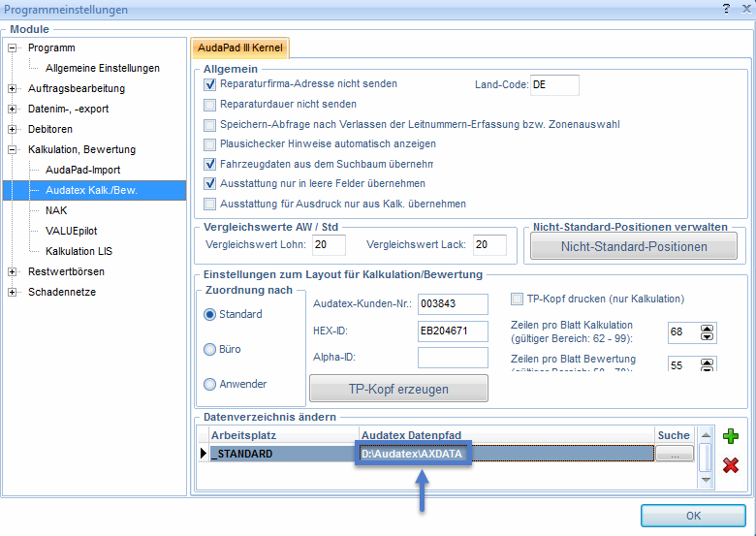Image resolution: width=756 pixels, height=536 pixels.
Task: Click the help question mark icon
Action: [727, 9]
